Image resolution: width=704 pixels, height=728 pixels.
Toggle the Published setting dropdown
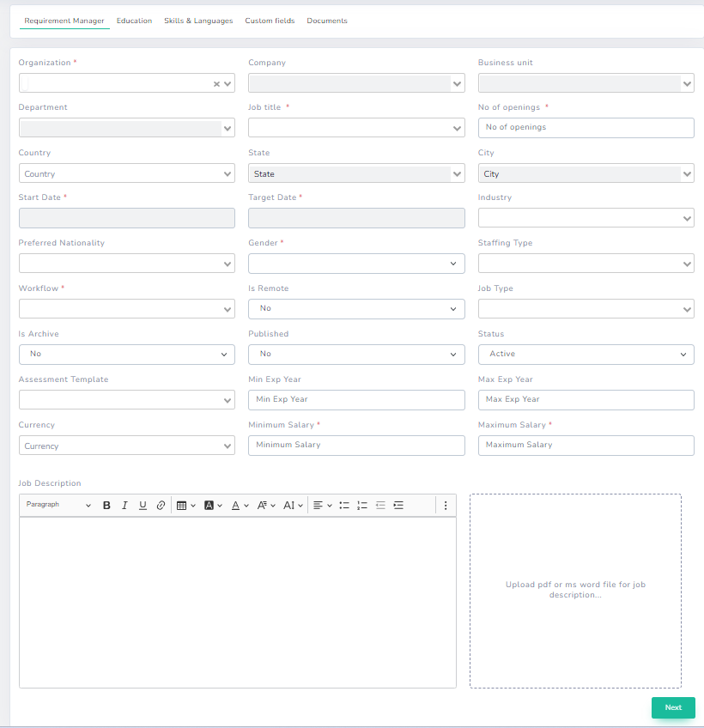[355, 354]
